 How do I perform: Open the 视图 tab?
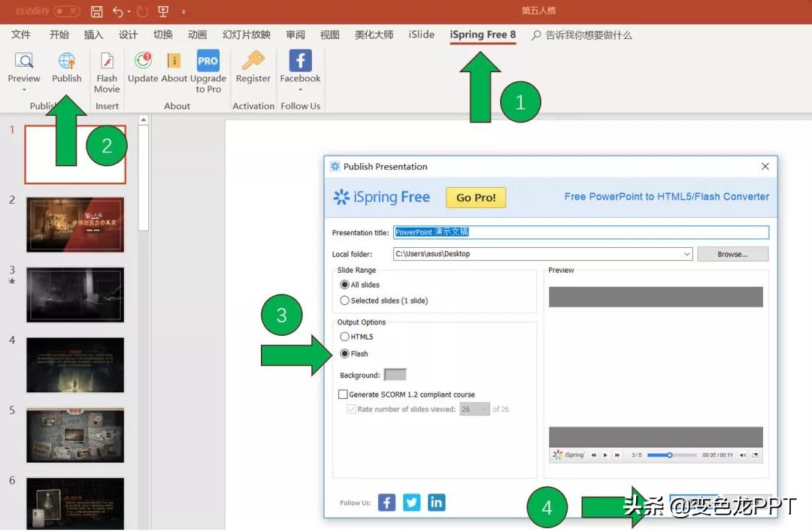pos(330,35)
